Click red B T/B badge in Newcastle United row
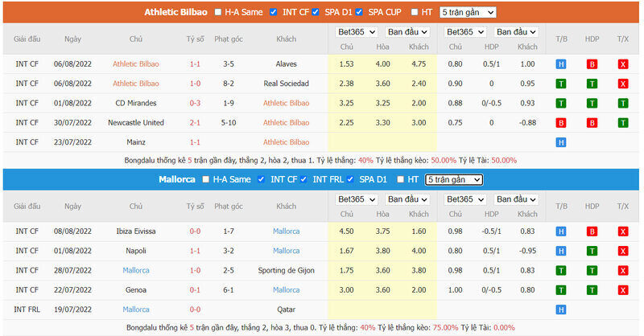The height and width of the screenshot is (336, 644). tap(561, 123)
